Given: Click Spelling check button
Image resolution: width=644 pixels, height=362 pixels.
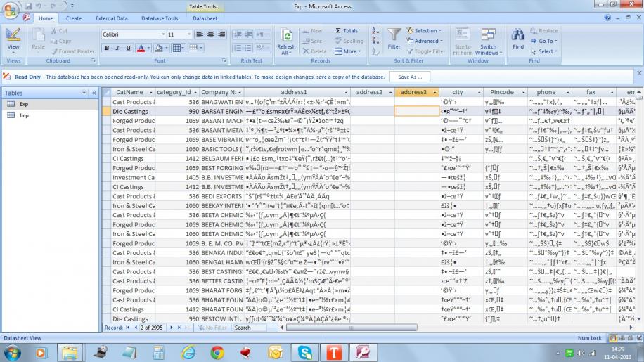Looking at the screenshot, I should click(x=349, y=41).
